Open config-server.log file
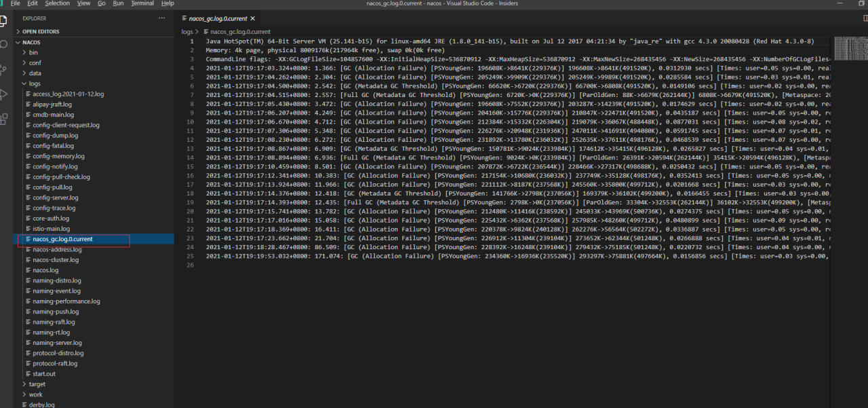868x408 pixels. (x=56, y=198)
